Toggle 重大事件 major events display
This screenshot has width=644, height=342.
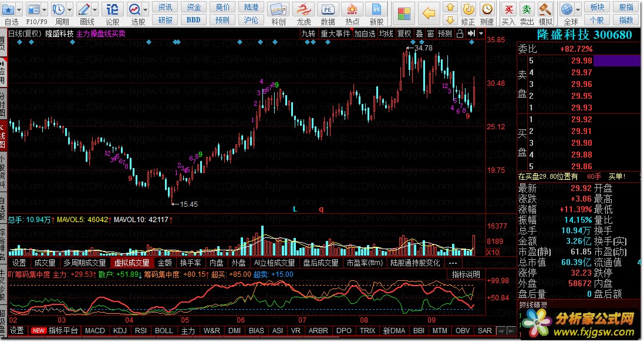tap(335, 33)
